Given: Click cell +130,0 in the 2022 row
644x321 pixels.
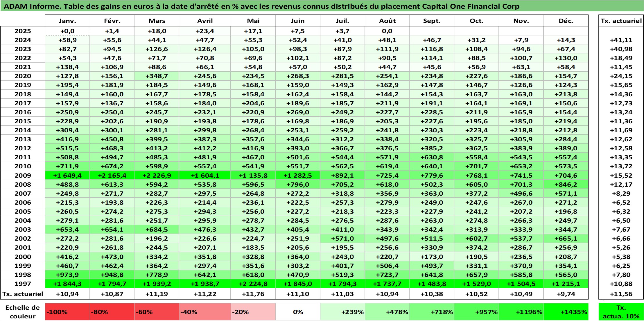Looking at the screenshot, I should coord(566,58).
